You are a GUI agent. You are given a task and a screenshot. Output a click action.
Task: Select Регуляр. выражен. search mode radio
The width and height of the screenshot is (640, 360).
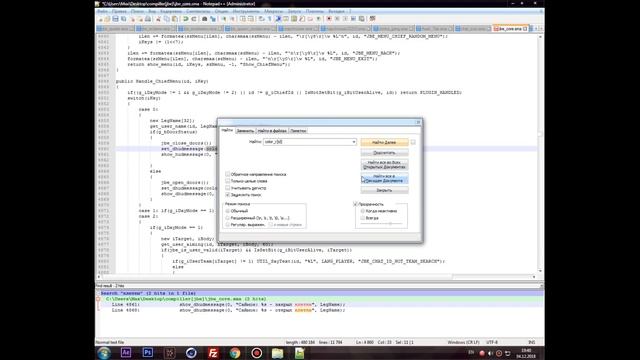pos(228,224)
